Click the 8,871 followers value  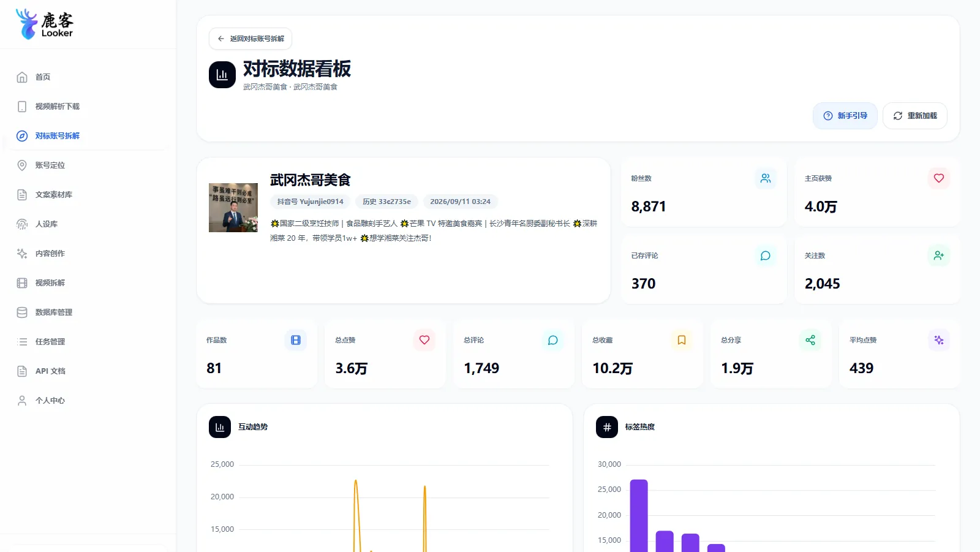(x=649, y=207)
